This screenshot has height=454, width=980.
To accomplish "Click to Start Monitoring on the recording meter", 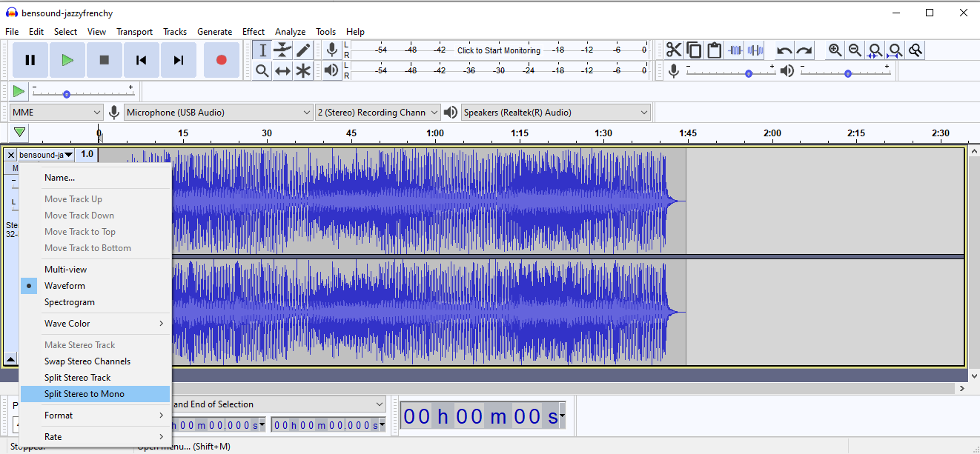I will click(498, 50).
